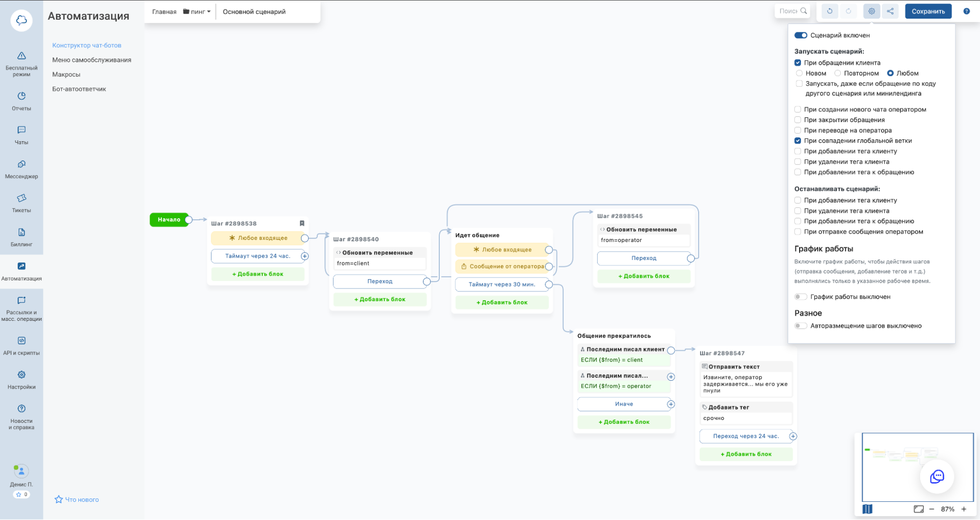Image resolution: width=980 pixels, height=520 pixels.
Task: Toggle the minimap map icon
Action: (x=867, y=509)
